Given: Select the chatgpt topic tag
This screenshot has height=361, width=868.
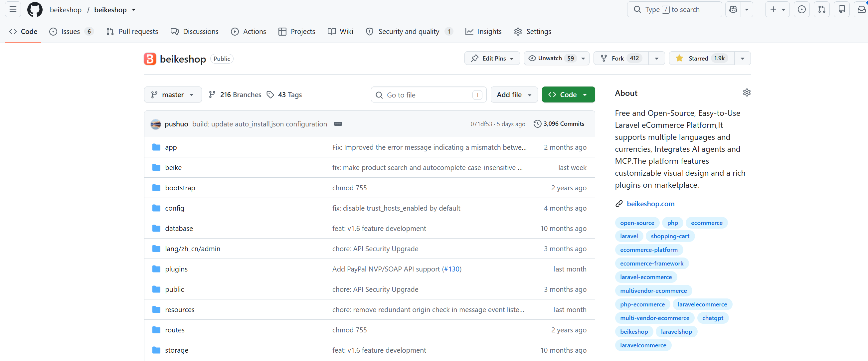Looking at the screenshot, I should [713, 318].
